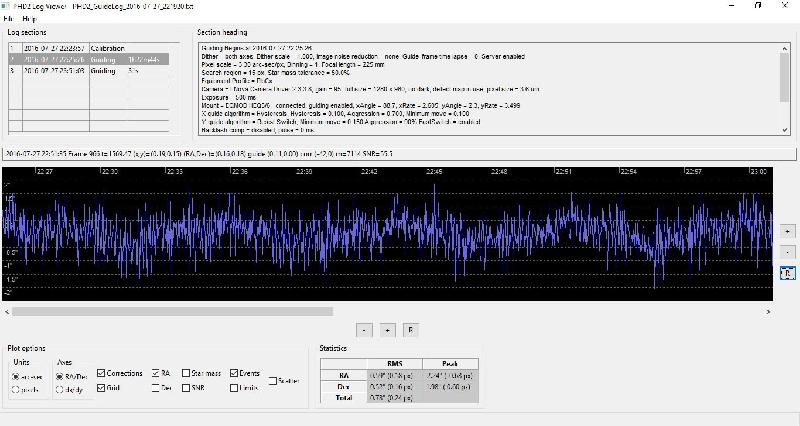Click vertical reset R button beside graph
This screenshot has width=800, height=426.
pyautogui.click(x=787, y=273)
